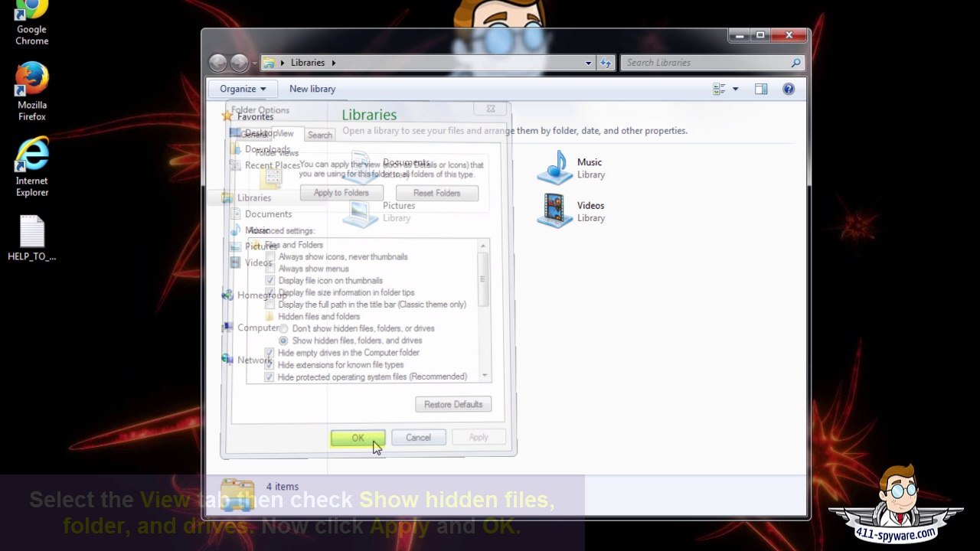Close the Folder Options dialog
The width and height of the screenshot is (980, 551).
(x=491, y=109)
